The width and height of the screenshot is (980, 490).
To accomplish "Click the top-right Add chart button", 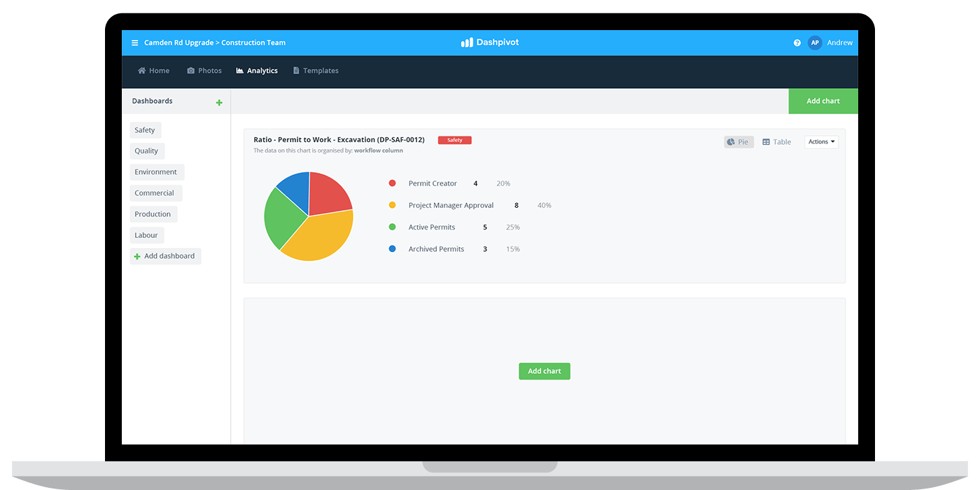I will pos(823,101).
